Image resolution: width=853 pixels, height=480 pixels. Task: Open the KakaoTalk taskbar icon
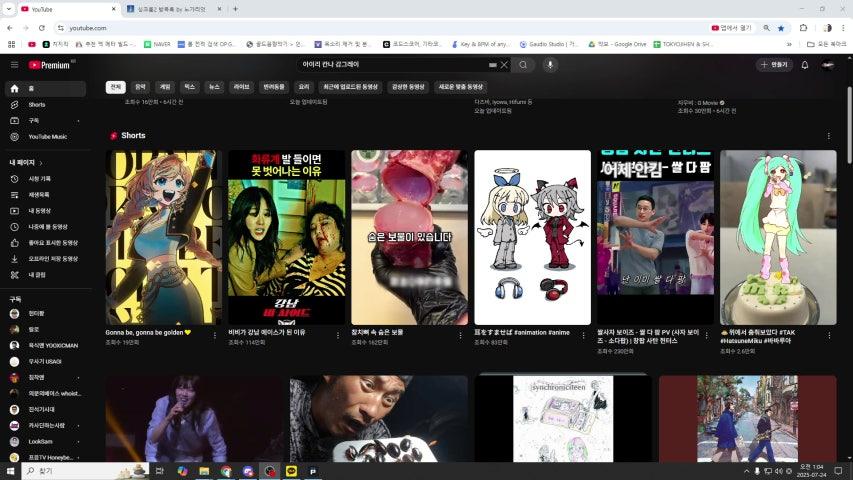pos(291,471)
